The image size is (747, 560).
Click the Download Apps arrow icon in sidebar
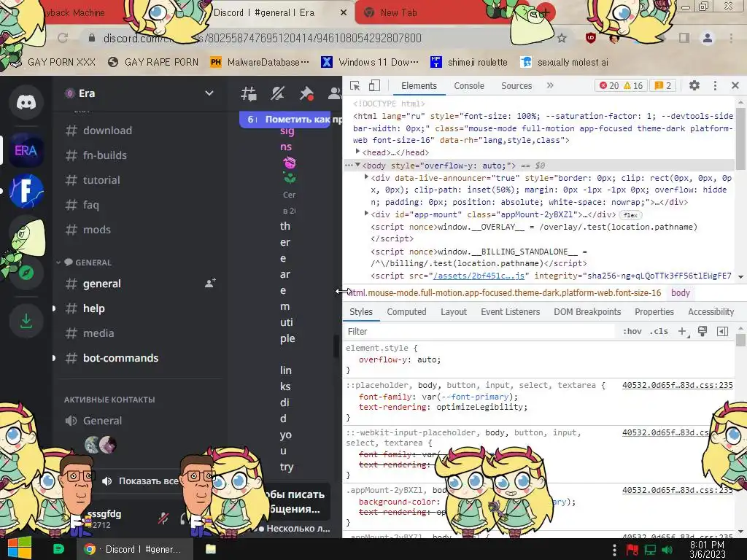(26, 321)
